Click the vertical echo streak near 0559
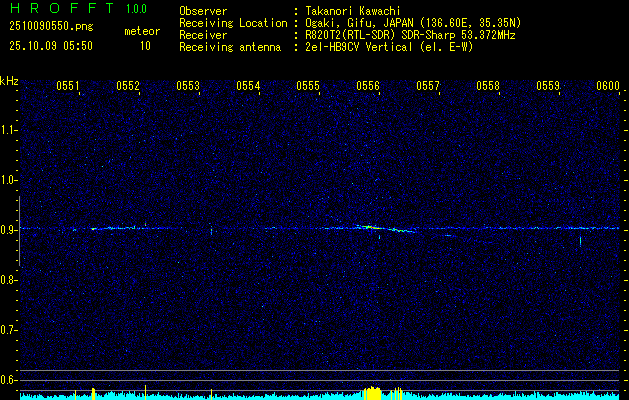 (580, 240)
